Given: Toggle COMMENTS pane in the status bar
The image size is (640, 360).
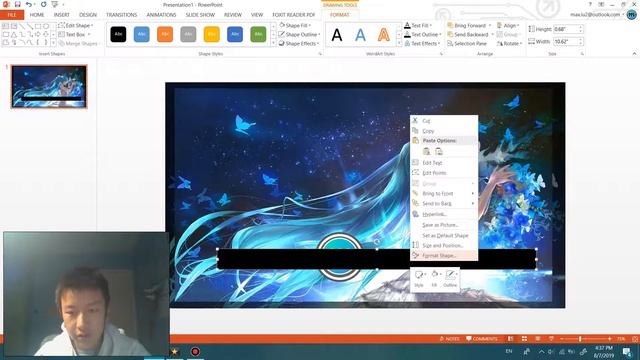Looking at the screenshot, I should point(482,339).
